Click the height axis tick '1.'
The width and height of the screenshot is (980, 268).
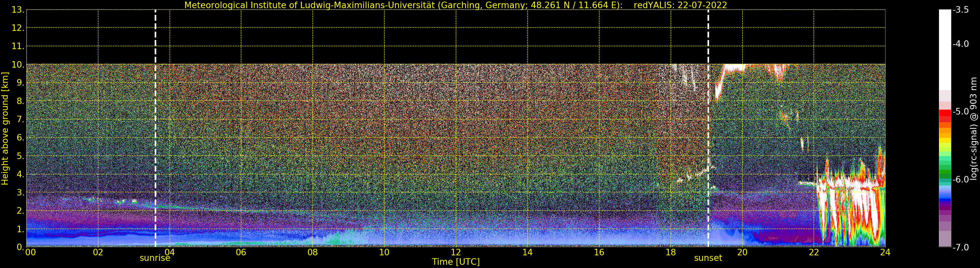(x=20, y=229)
